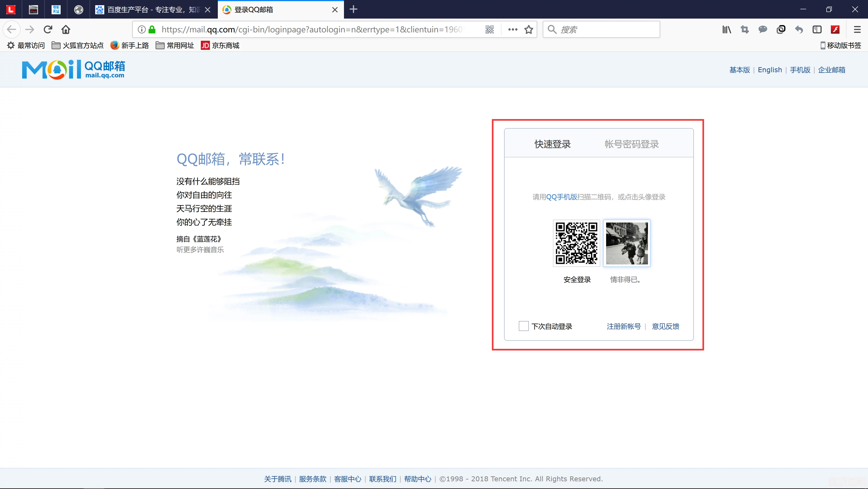Screen dimensions: 868x489
Task: Open the 京东商城 bookmark
Action: 220,45
